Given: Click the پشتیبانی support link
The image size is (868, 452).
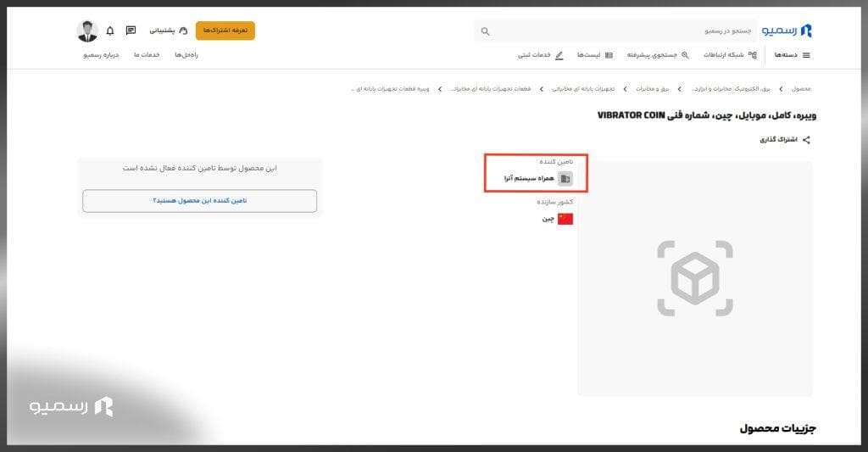Looking at the screenshot, I should pos(169,31).
